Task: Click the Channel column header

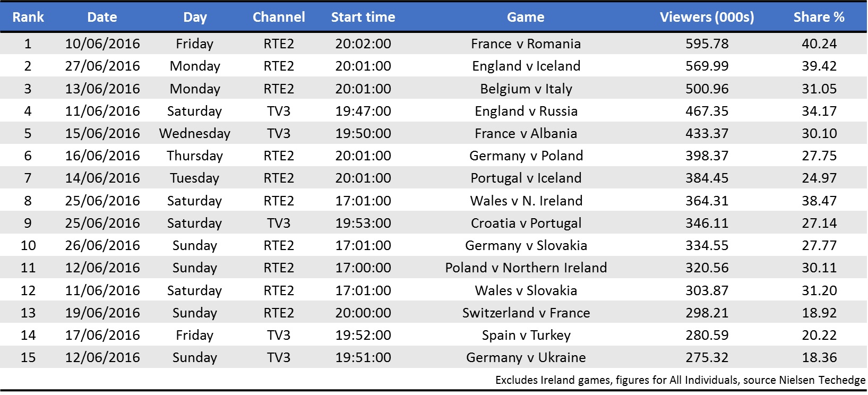Action: 279,17
